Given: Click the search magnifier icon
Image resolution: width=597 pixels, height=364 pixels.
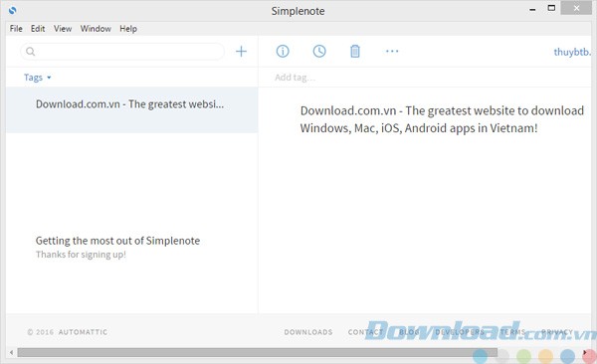Looking at the screenshot, I should [x=31, y=52].
